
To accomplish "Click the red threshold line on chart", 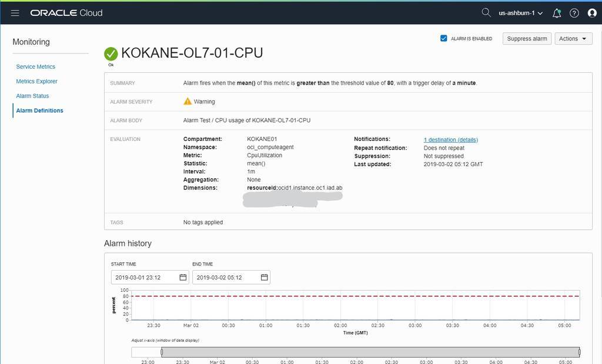I will click(x=356, y=296).
